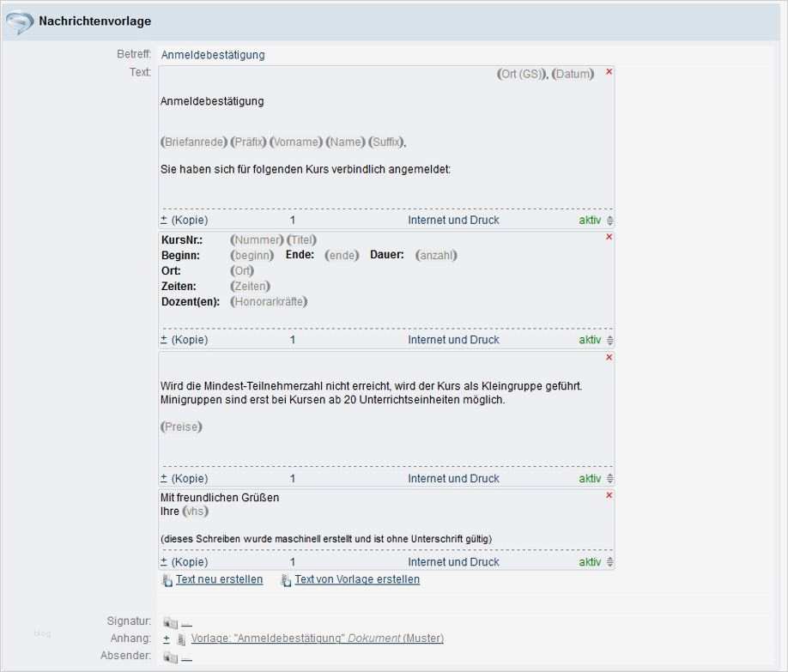This screenshot has width=788, height=672.
Task: Click 'Text neu erstellen' link
Action: (x=219, y=579)
